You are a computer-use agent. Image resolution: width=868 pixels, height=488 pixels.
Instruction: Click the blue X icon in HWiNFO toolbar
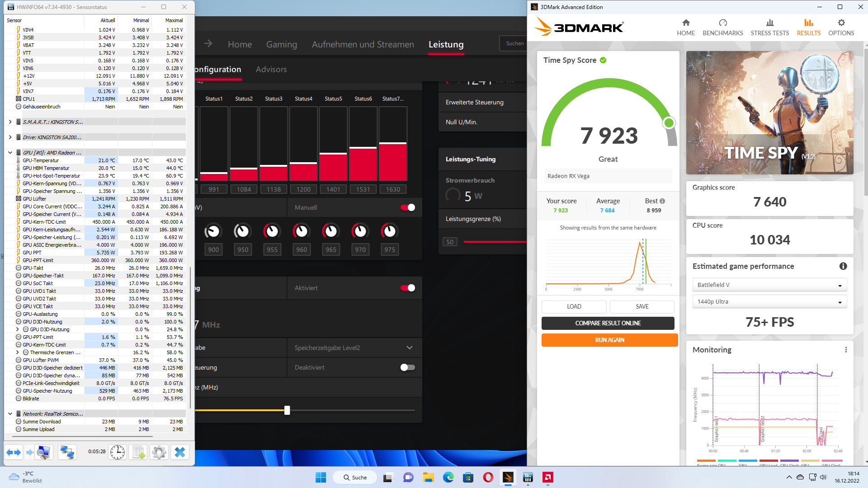coord(180,452)
